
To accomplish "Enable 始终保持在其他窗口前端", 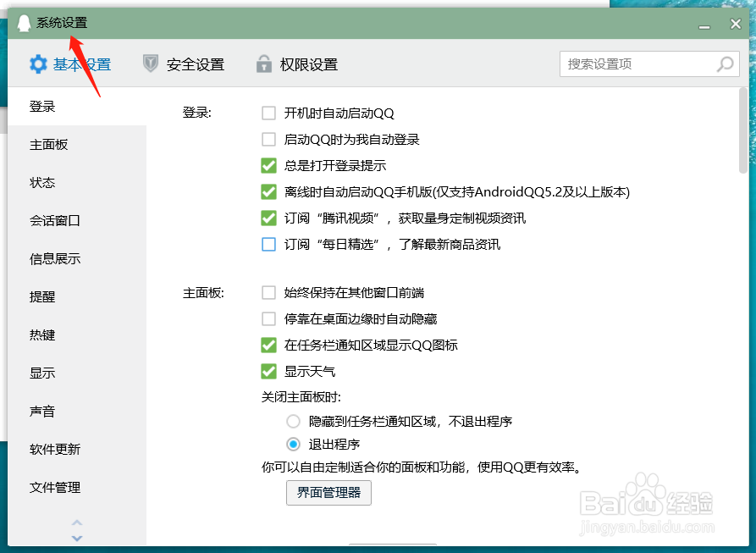I will (x=268, y=293).
